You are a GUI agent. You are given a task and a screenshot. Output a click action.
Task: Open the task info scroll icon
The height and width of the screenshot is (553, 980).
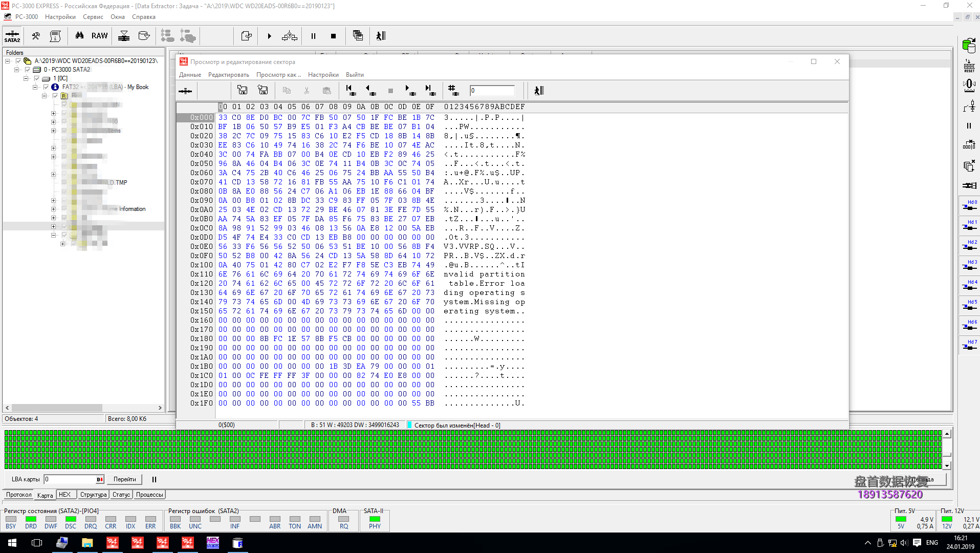(x=55, y=36)
